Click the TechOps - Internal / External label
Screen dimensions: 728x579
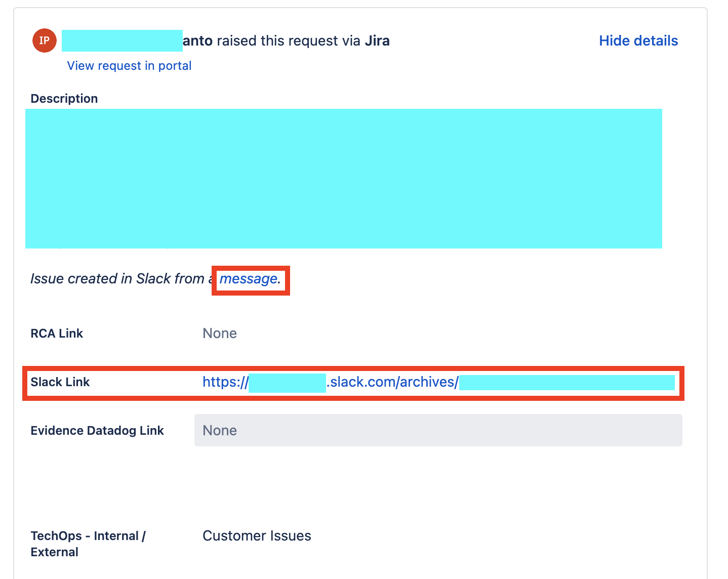coord(88,544)
